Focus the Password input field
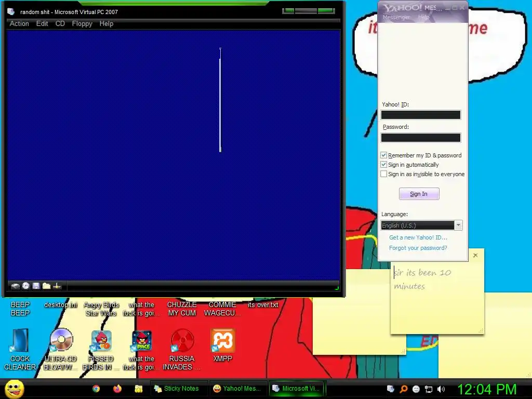Viewport: 532px width, 399px height. click(x=421, y=137)
